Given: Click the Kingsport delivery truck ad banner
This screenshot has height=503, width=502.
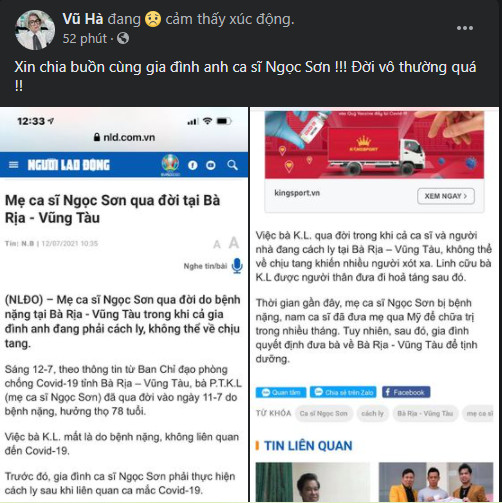Looking at the screenshot, I should (374, 145).
